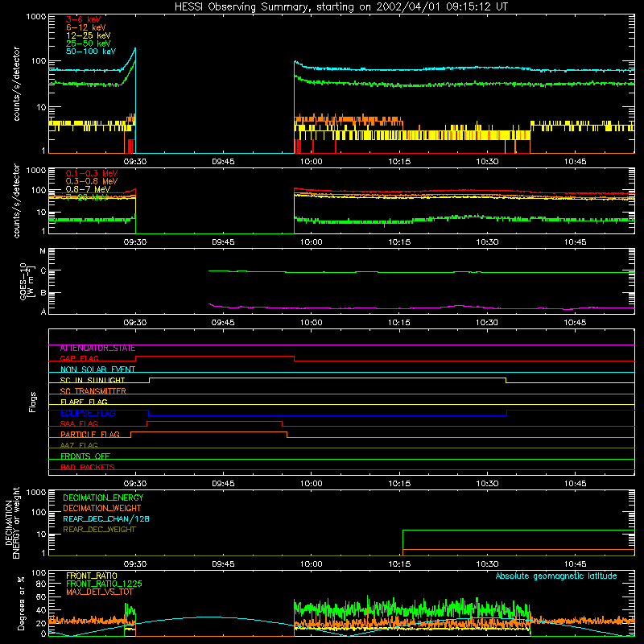Screen dimensions: 644x644
Task: Click the 10:00 tick under the keV plot
Action: coord(312,162)
